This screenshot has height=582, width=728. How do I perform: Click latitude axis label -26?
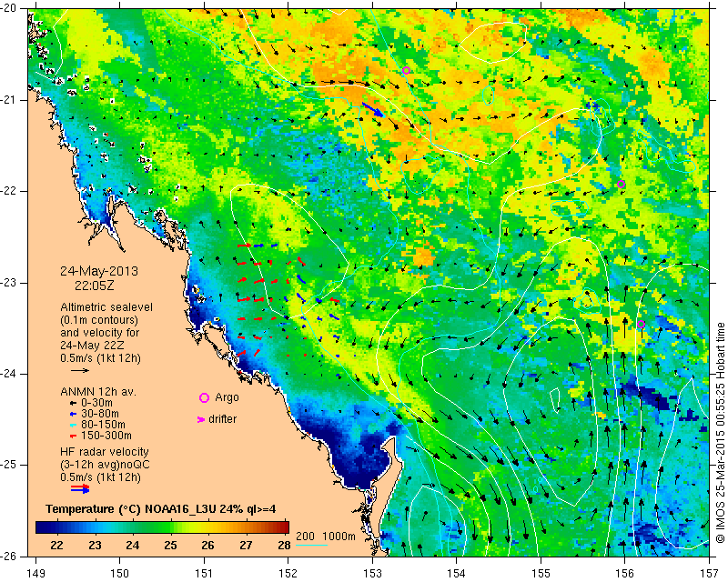pyautogui.click(x=9, y=556)
